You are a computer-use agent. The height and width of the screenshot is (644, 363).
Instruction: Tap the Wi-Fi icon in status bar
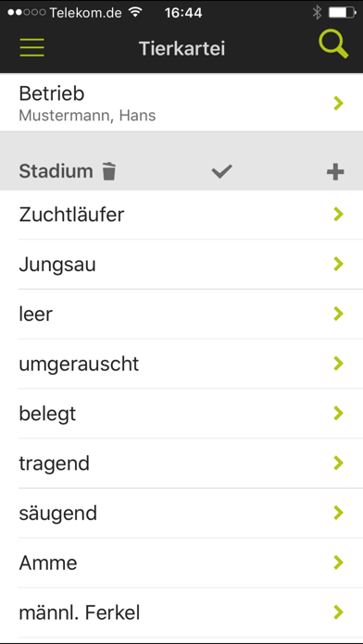click(x=134, y=12)
